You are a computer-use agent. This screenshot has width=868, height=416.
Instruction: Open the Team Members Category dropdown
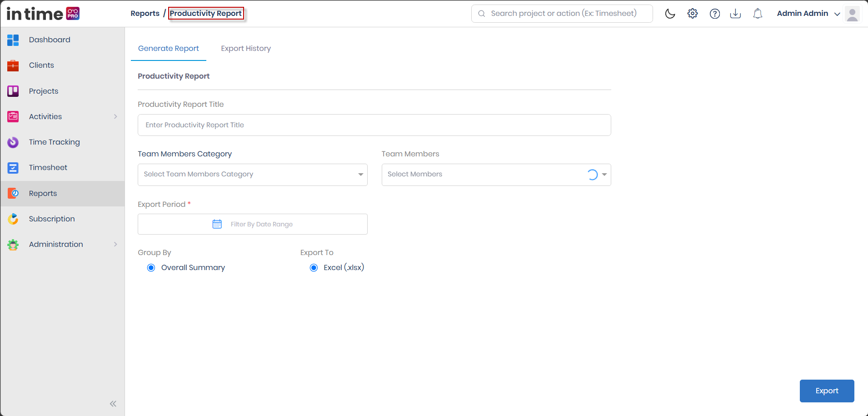(253, 175)
